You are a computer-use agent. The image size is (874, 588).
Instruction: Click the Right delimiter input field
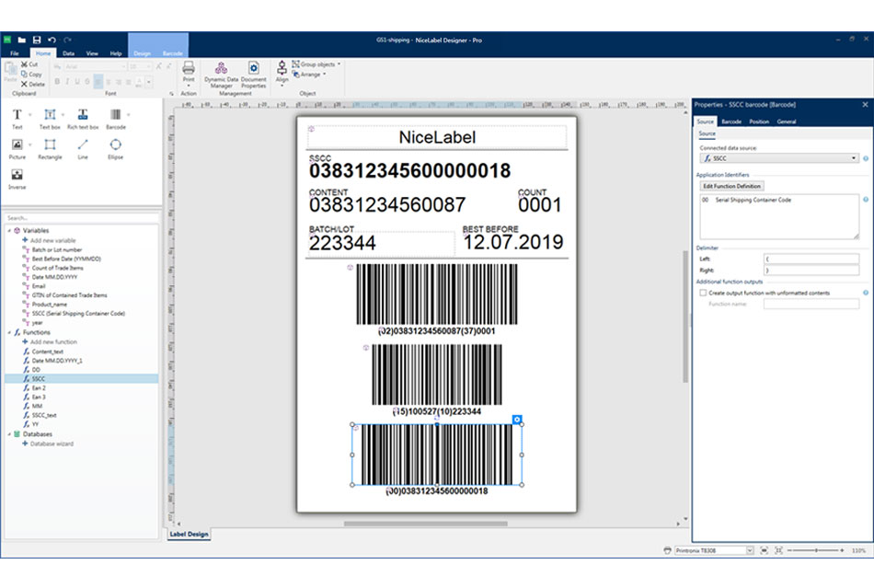(x=811, y=271)
